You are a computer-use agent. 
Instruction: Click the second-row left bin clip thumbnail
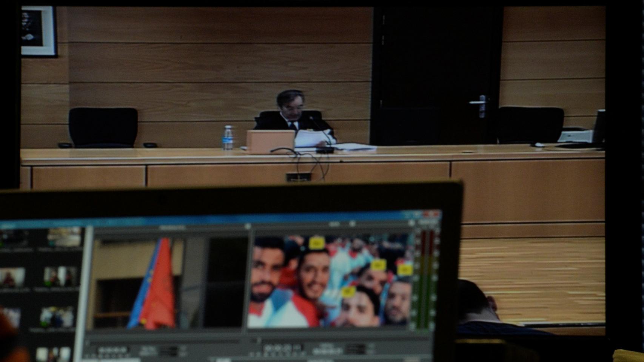pos(12,278)
